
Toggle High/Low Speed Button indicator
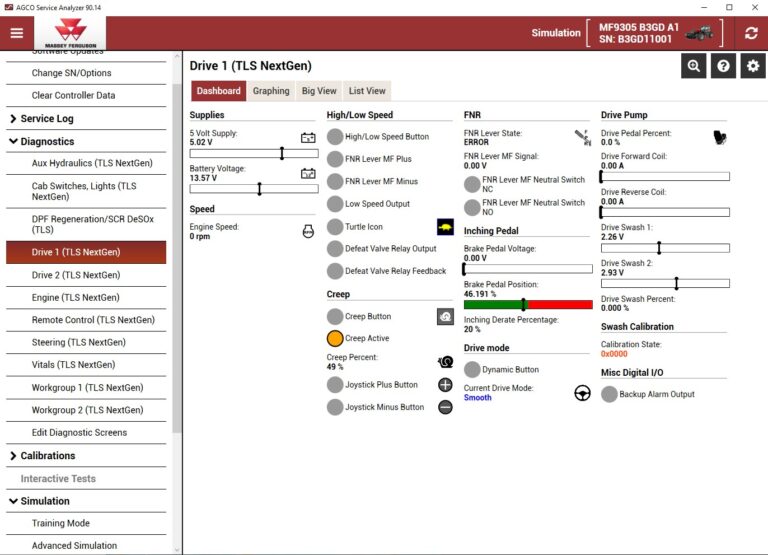[335, 137]
